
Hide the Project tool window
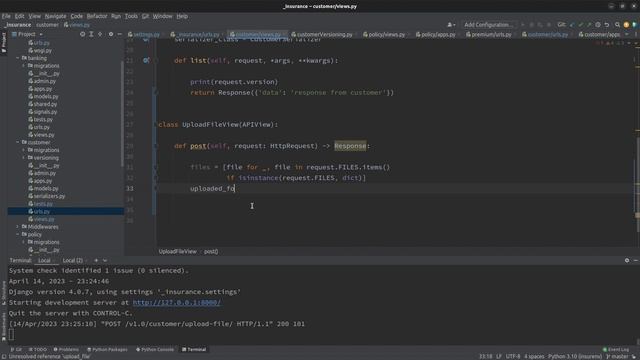120,34
